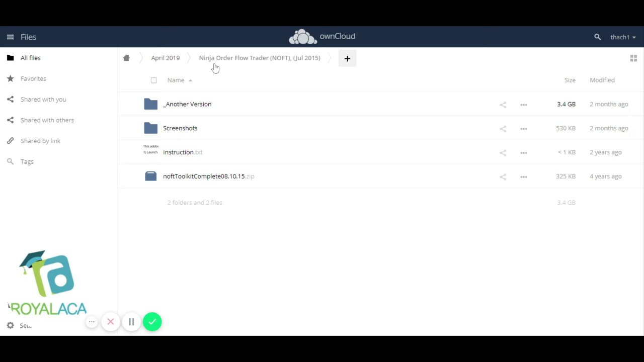The width and height of the screenshot is (644, 362).
Task: Click 4 years ago modified date
Action: 606,176
